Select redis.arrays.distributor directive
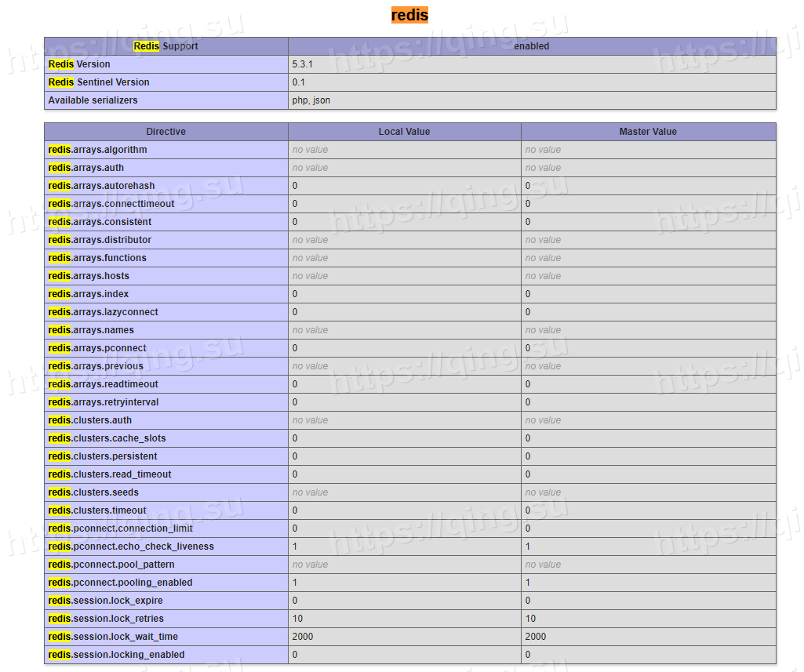804x672 pixels. click(100, 239)
